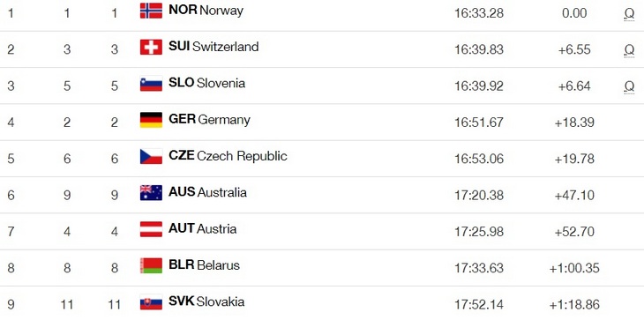Click the Norway flag icon
The image size is (644, 320).
coord(151,11)
